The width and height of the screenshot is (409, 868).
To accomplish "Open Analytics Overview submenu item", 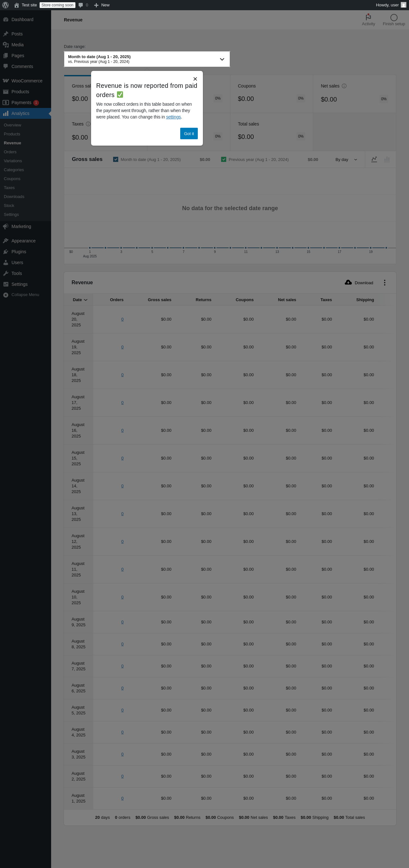I will tap(12, 125).
